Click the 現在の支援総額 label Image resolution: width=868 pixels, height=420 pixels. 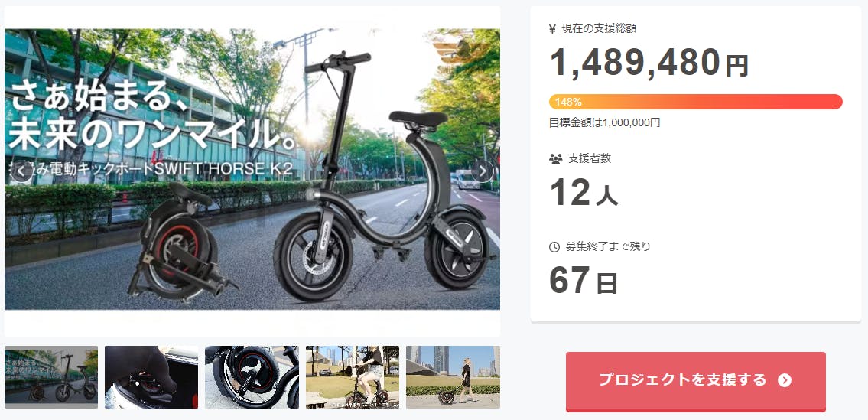(599, 29)
